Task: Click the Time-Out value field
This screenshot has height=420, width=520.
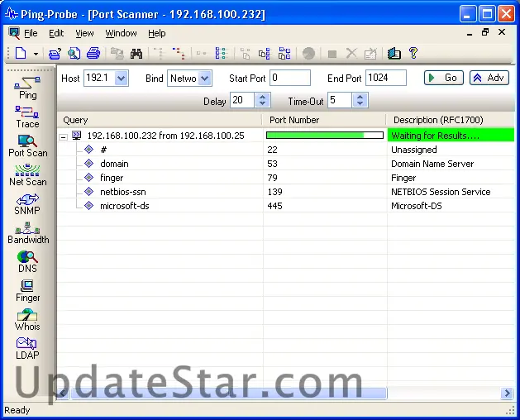Action: pyautogui.click(x=340, y=100)
